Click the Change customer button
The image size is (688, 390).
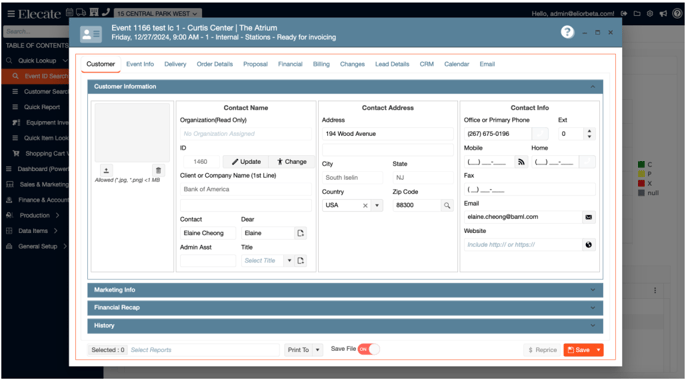coord(292,162)
